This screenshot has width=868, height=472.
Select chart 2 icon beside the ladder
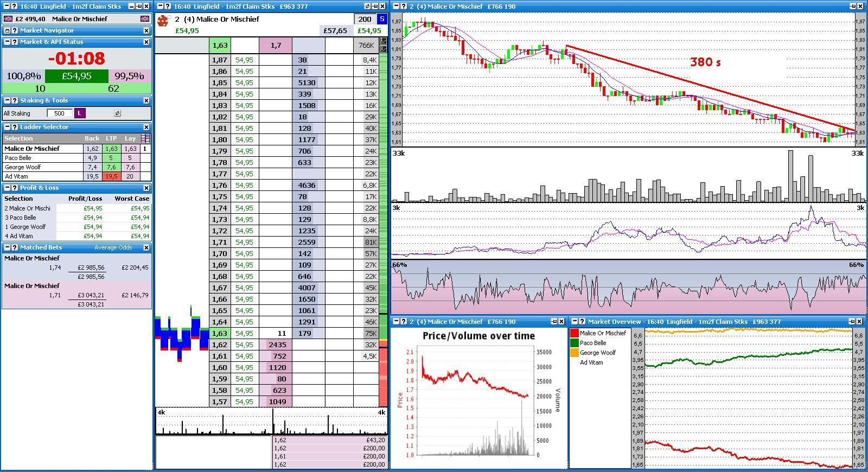click(383, 49)
